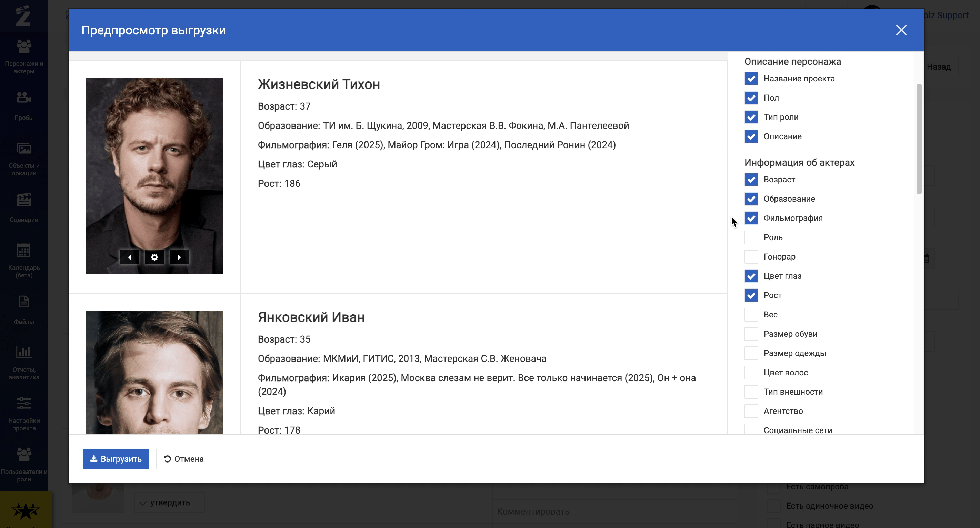Viewport: 980px width, 528px height.
Task: Click next photo arrow on Жизневский portrait
Action: [x=179, y=257]
